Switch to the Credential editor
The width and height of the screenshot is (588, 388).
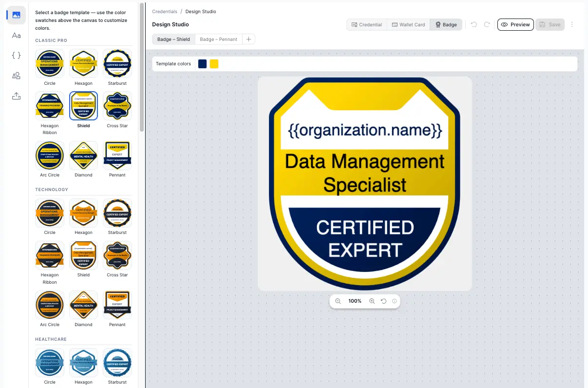[366, 24]
